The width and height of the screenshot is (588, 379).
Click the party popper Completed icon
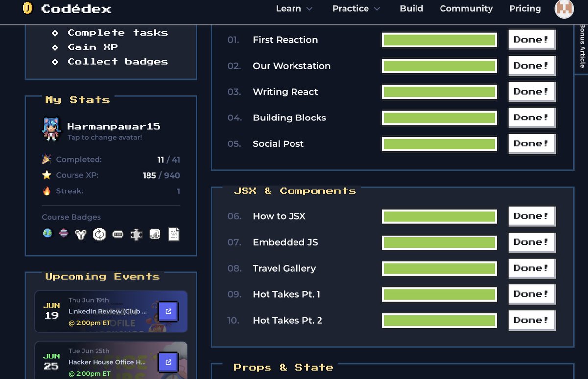(x=47, y=159)
